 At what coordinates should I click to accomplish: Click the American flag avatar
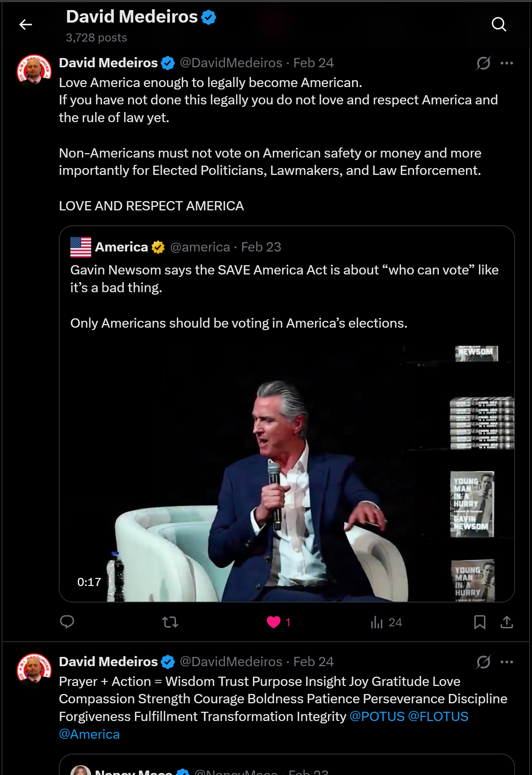click(81, 247)
